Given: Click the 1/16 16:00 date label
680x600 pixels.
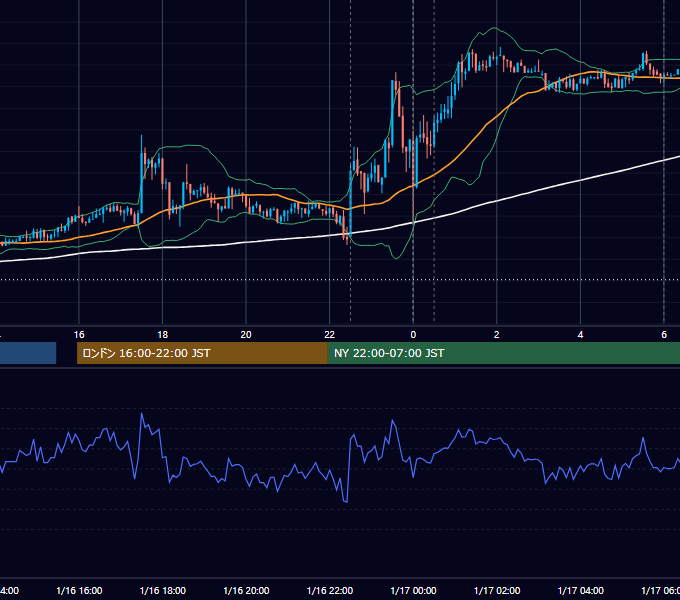Looking at the screenshot, I should coord(79,590).
